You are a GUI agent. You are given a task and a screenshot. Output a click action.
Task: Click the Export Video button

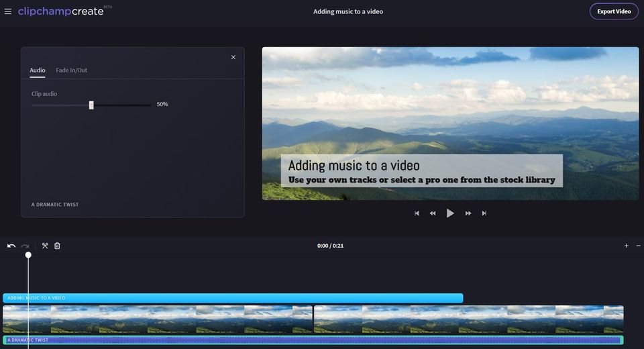click(x=613, y=11)
